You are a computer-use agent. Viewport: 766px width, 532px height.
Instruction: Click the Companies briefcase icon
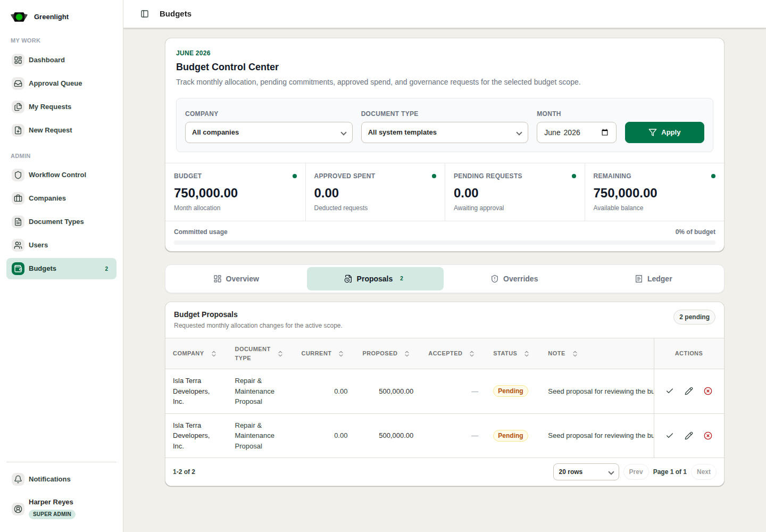(x=18, y=198)
